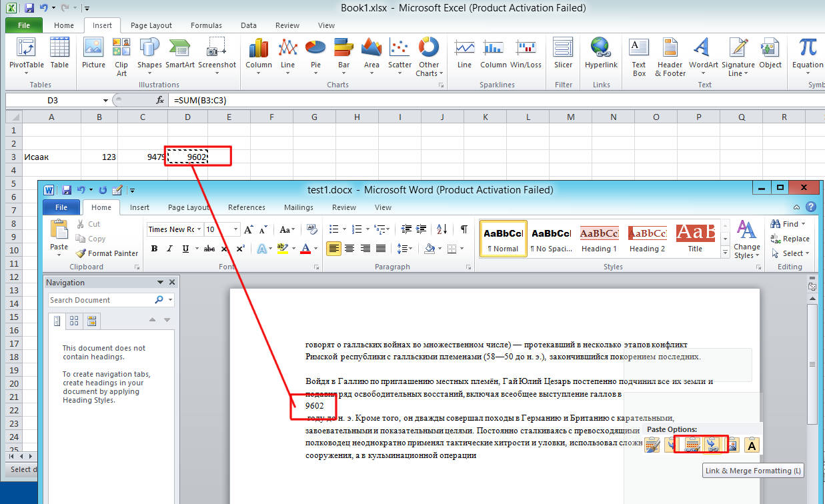Open Navigation pane options dropdown
This screenshot has width=825, height=504.
160,283
